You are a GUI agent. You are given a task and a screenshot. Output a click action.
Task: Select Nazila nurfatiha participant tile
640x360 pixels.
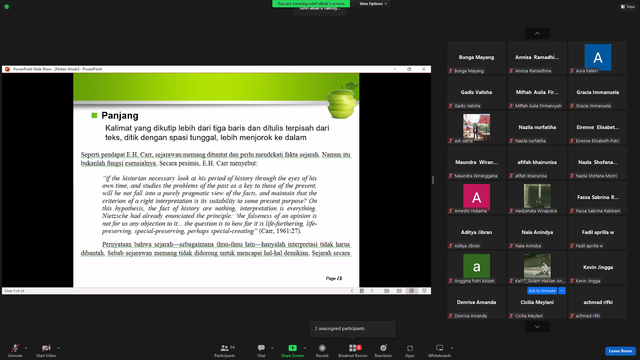(x=537, y=127)
